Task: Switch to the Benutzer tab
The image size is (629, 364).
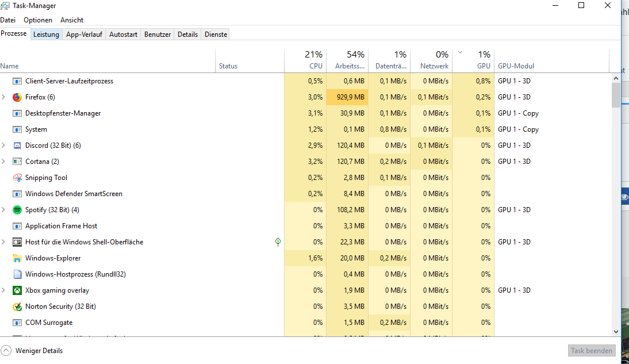Action: (x=158, y=35)
